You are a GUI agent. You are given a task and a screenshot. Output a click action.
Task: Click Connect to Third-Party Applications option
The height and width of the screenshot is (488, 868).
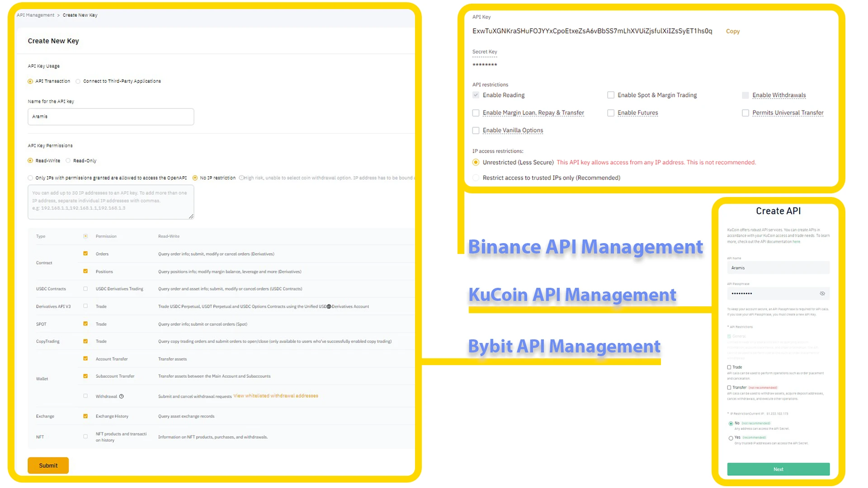click(78, 81)
